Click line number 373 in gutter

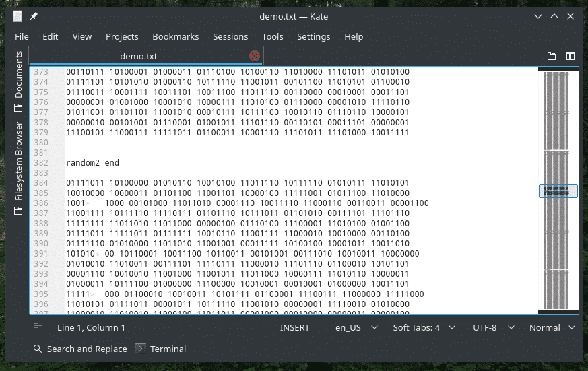(41, 71)
